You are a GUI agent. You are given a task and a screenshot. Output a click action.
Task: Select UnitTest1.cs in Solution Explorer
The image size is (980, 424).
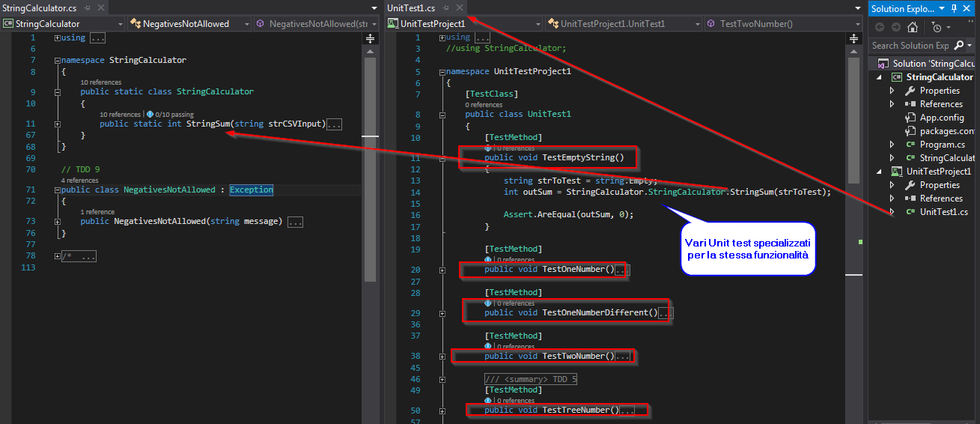937,212
